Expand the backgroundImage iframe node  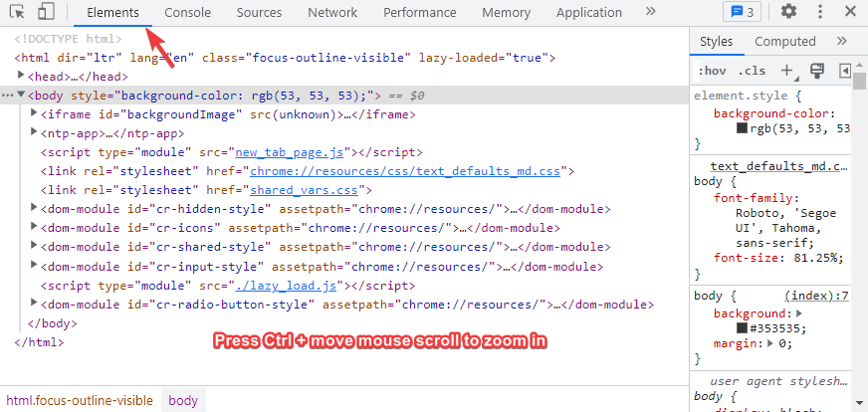[34, 113]
